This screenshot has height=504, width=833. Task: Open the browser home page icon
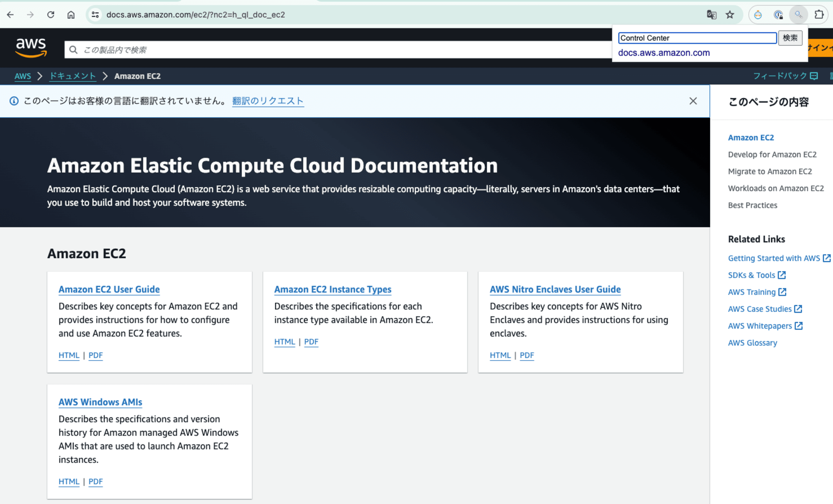point(71,15)
